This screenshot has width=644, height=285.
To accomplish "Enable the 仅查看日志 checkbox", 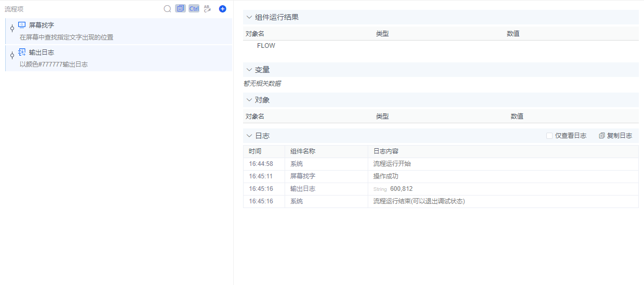I will pyautogui.click(x=549, y=136).
